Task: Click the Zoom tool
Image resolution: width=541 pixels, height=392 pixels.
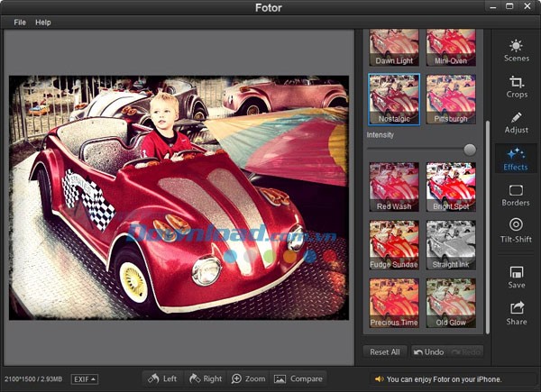Action: click(x=249, y=378)
